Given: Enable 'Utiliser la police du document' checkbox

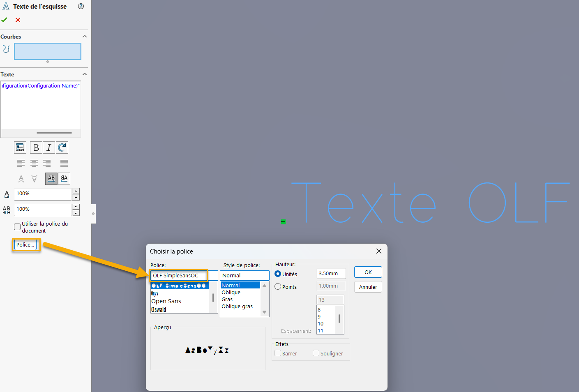Looking at the screenshot, I should [17, 227].
